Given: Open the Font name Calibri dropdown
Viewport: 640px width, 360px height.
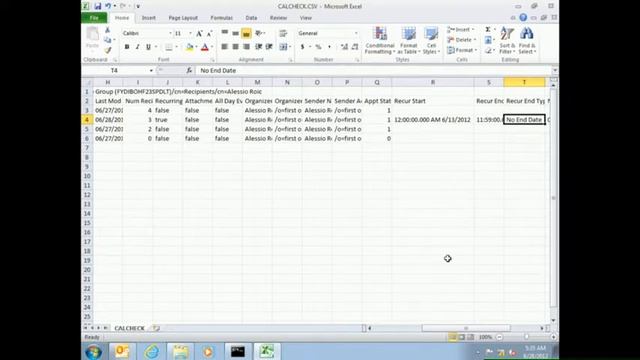Looking at the screenshot, I should 170,33.
